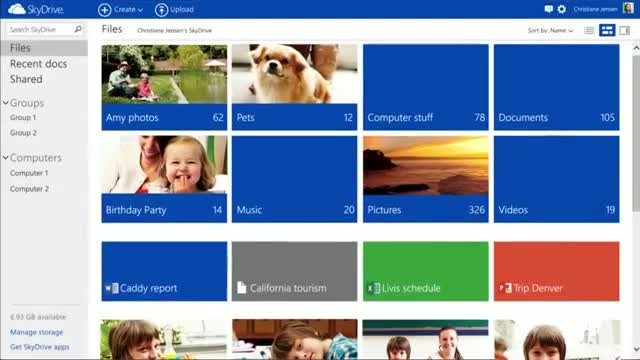Open the Videos folder
640x360 pixels.
point(556,179)
